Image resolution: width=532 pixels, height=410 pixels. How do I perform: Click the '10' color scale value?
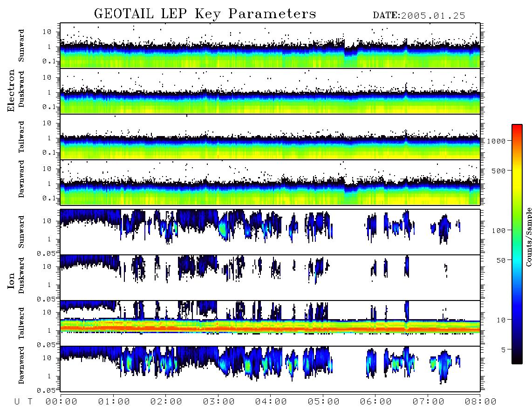click(501, 320)
